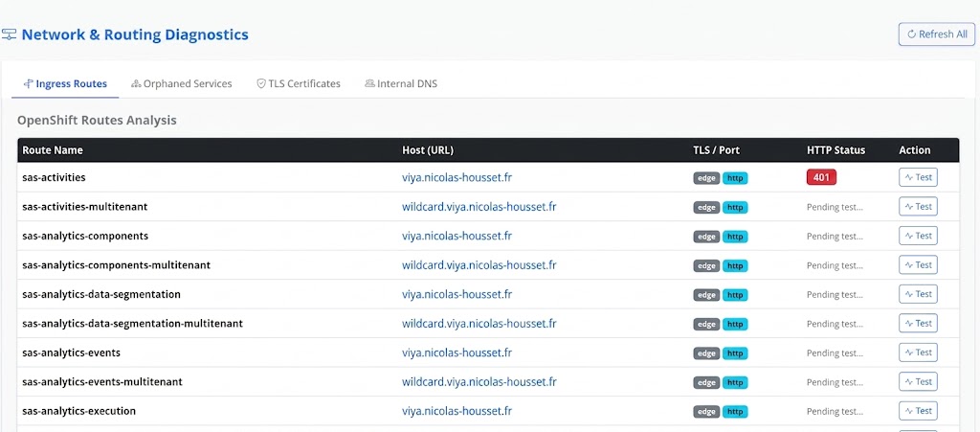Test the sas-activities-multitenant route
This screenshot has width=980, height=432.
[918, 206]
